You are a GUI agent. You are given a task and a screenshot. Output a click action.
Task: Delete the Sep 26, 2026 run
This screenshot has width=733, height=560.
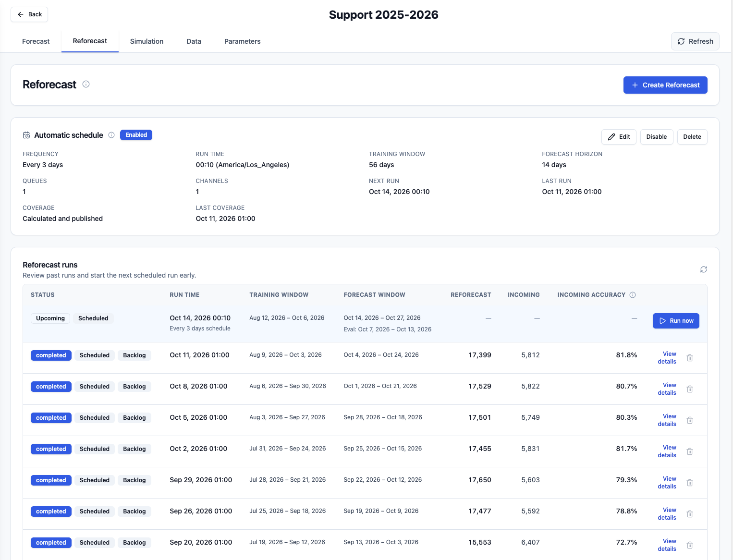pos(690,514)
